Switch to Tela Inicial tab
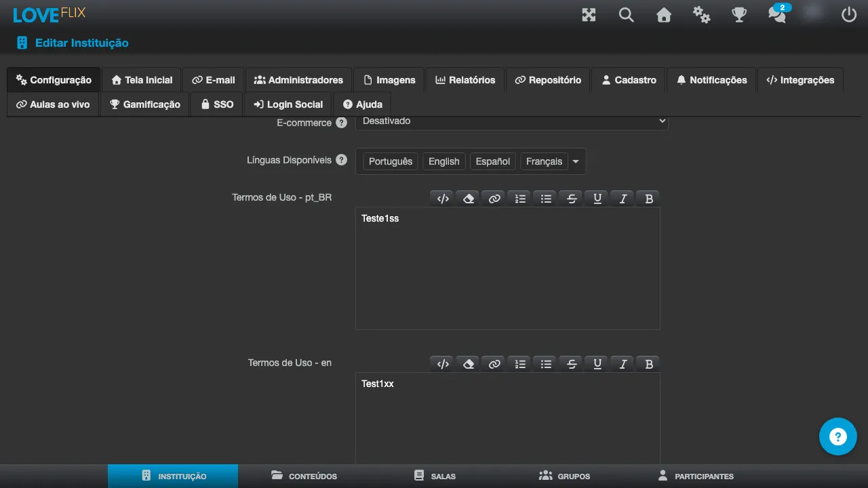Image resolution: width=868 pixels, height=488 pixels. pyautogui.click(x=142, y=80)
